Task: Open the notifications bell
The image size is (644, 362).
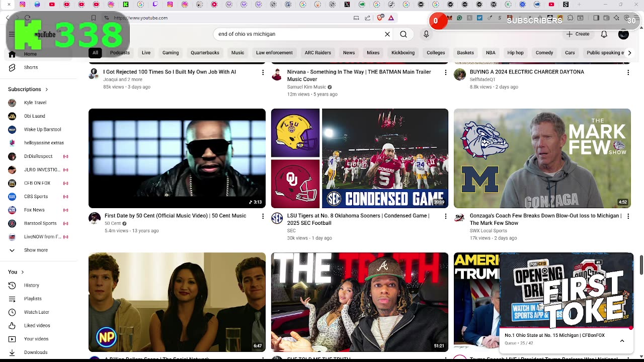Action: coord(604,34)
